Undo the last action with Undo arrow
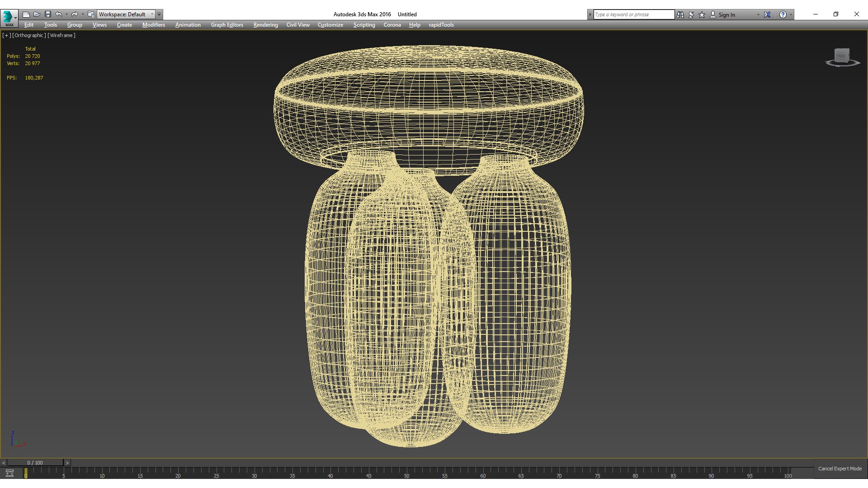868x488 pixels. pyautogui.click(x=59, y=14)
